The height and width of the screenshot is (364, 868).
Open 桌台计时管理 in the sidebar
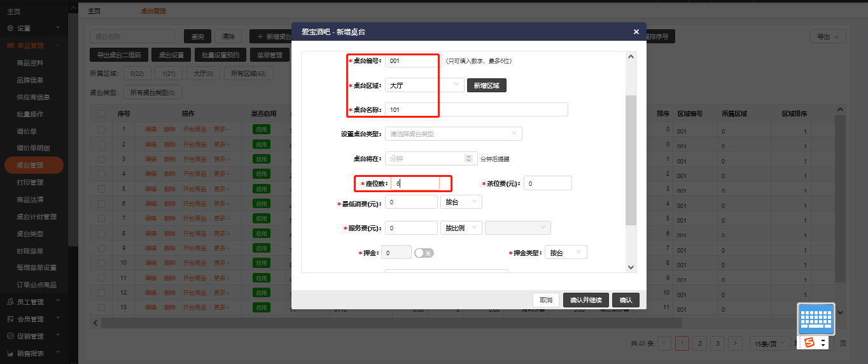pyautogui.click(x=36, y=217)
